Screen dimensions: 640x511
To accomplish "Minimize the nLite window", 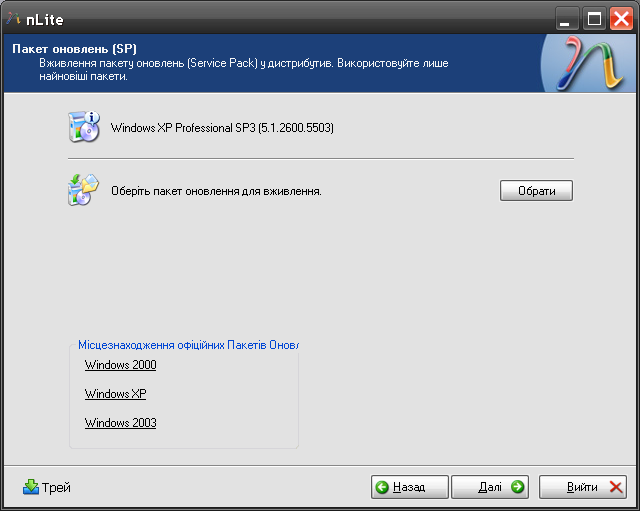I will pyautogui.click(x=567, y=19).
